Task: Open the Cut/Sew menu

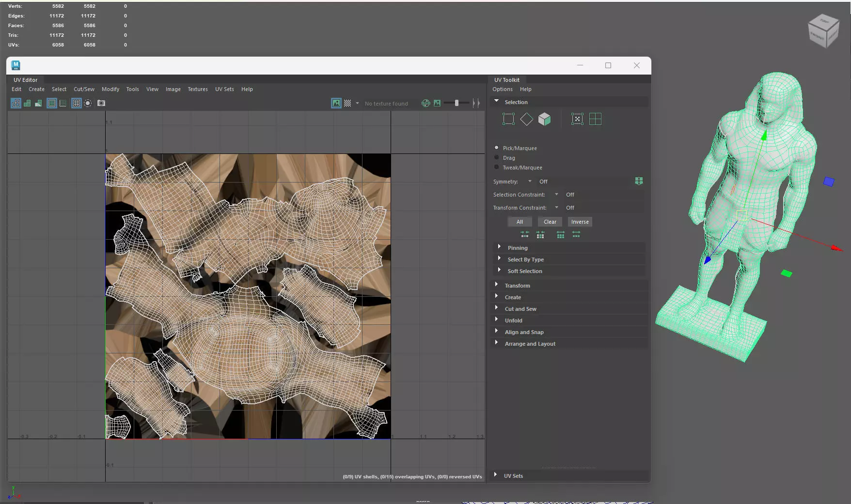Action: coord(84,89)
